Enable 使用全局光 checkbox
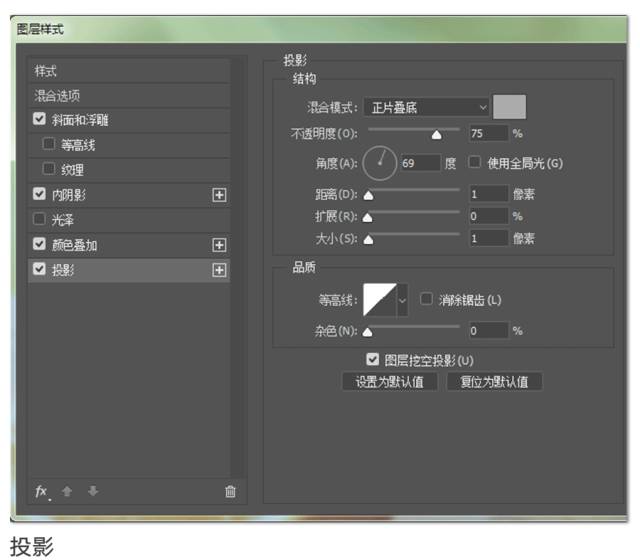The height and width of the screenshot is (560, 640). (474, 162)
